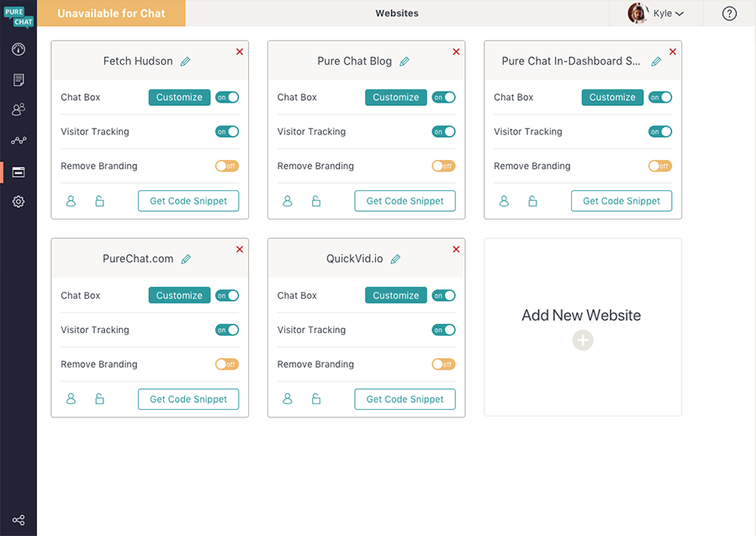Edit the Pure Chat Blog name with pencil icon
Screen dimensions: 756x536
point(404,61)
